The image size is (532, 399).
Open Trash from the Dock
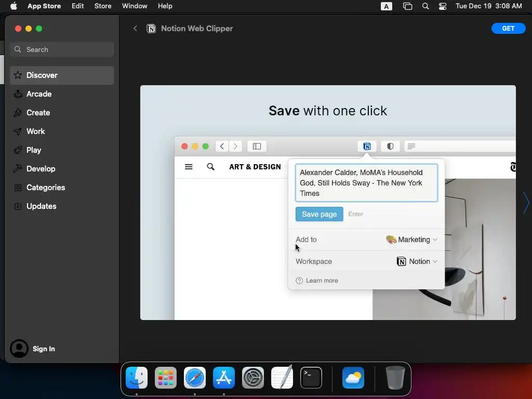(x=395, y=378)
